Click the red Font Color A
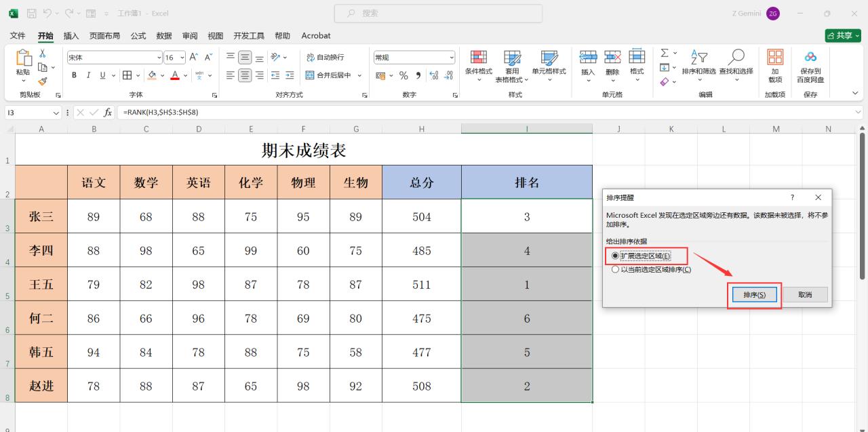Screen dimensions: 868x432 (x=175, y=75)
